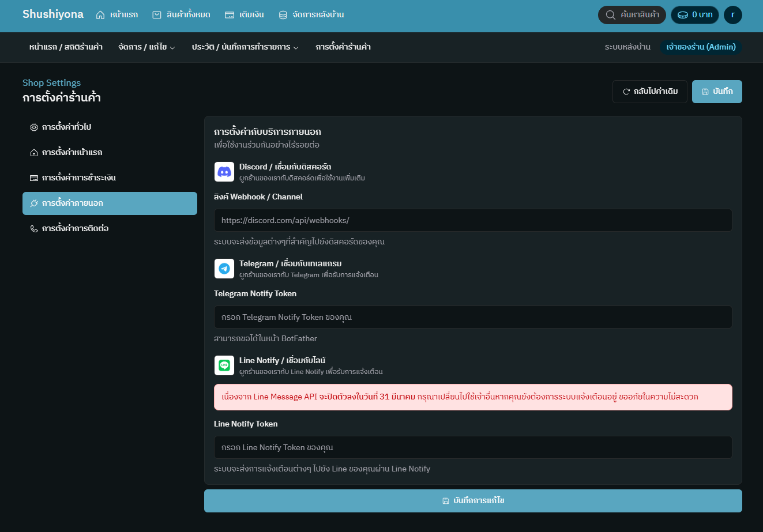Screen dimensions: 763x532
Task: Select the Discord integration icon
Action: pyautogui.click(x=224, y=171)
